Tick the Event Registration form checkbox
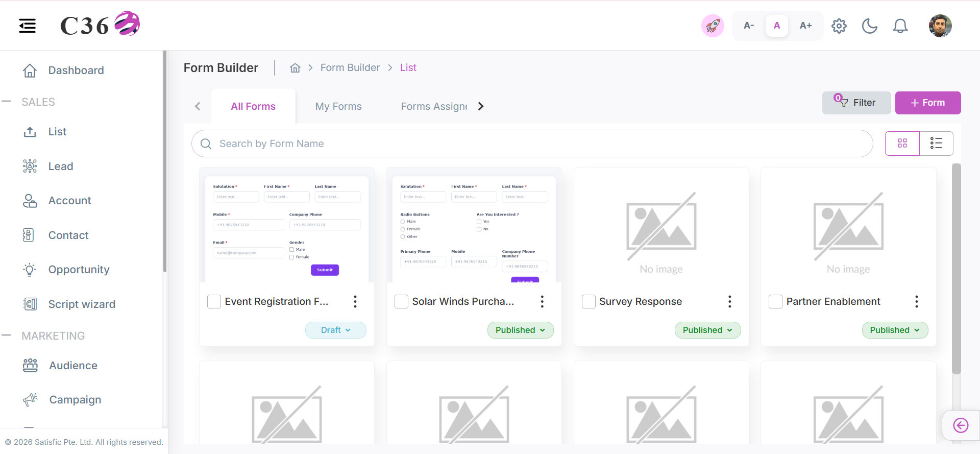 point(214,301)
